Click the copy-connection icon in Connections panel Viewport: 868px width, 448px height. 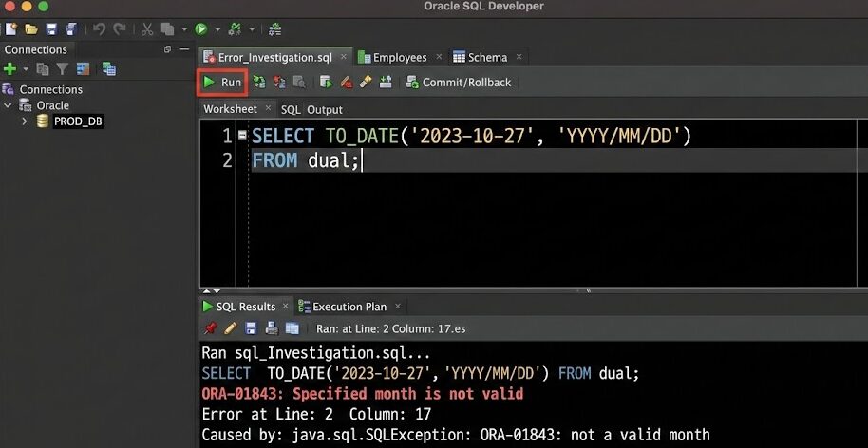pos(42,69)
